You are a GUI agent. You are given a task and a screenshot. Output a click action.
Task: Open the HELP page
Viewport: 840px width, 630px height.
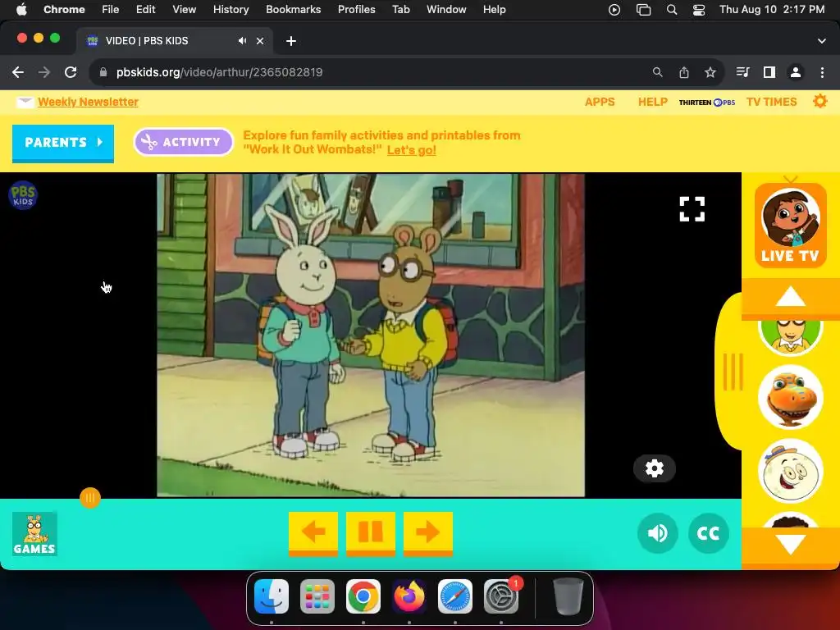coord(652,102)
